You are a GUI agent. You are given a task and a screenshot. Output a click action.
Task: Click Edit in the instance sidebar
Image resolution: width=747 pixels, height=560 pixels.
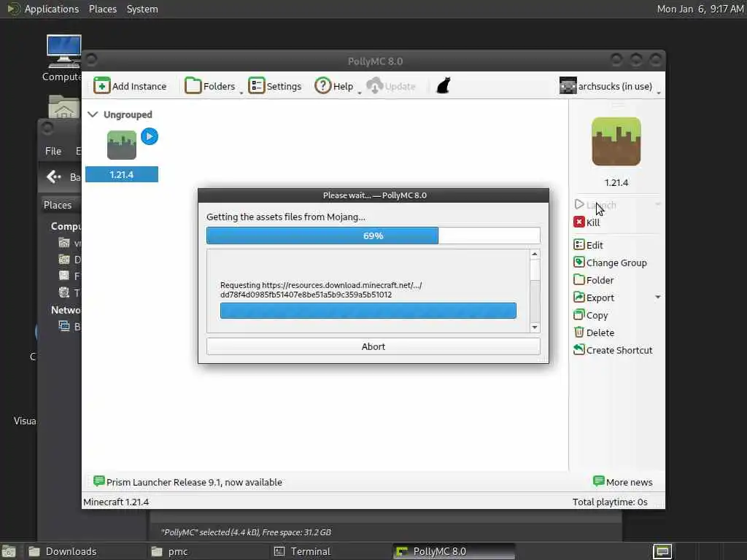(589, 245)
